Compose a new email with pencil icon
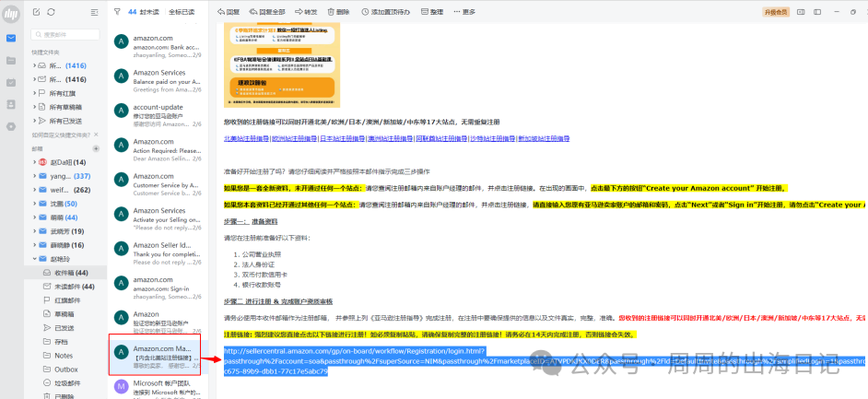The image size is (868, 399). coord(37,12)
